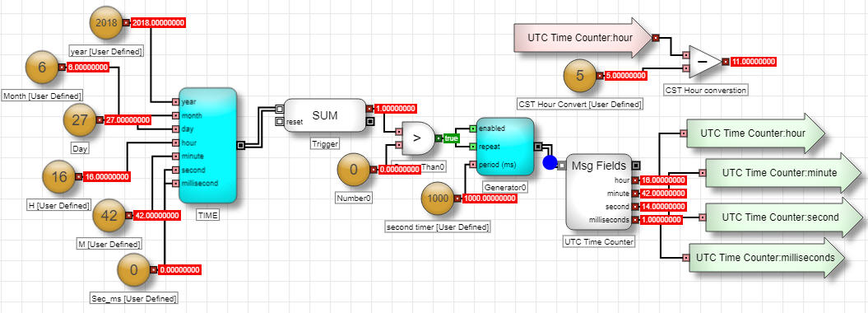Select the SUM Trigger block
The height and width of the screenshot is (313, 868).
[x=326, y=115]
